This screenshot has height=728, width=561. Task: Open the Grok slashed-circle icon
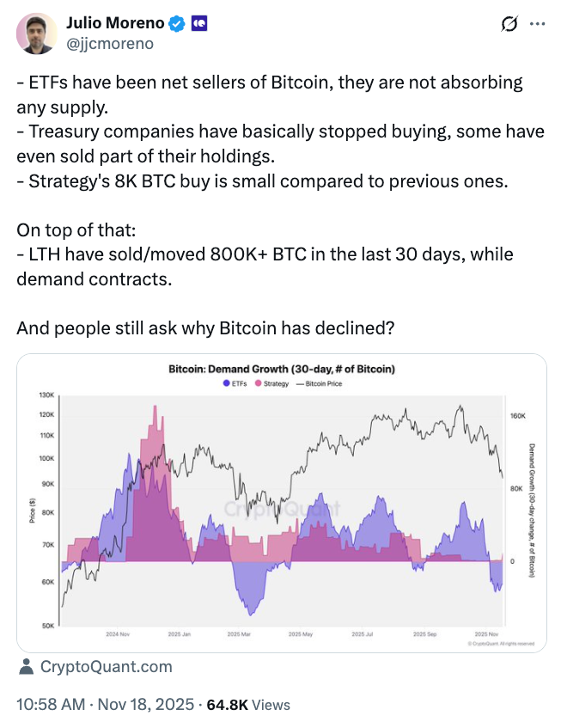(508, 25)
